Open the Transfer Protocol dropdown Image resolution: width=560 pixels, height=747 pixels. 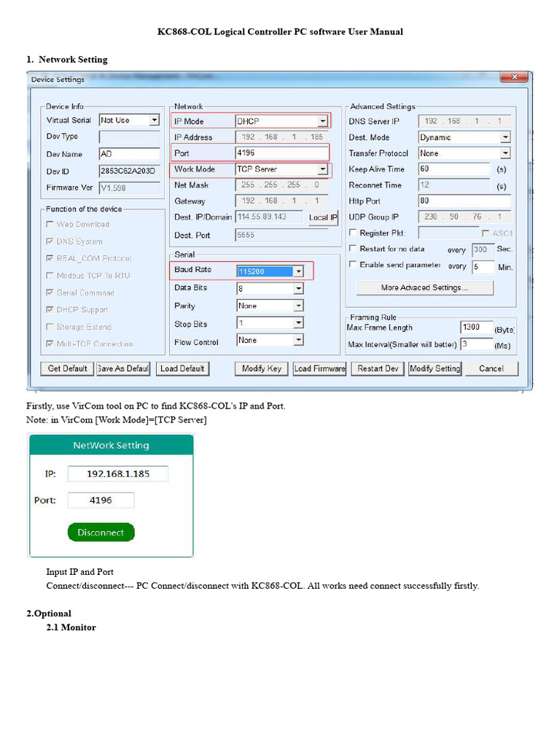(x=505, y=153)
